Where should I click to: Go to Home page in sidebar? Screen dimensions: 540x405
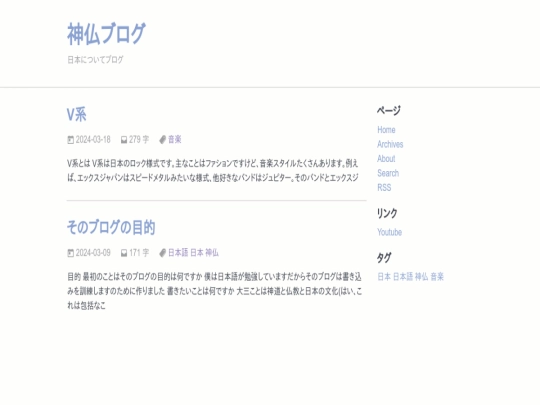coord(386,130)
